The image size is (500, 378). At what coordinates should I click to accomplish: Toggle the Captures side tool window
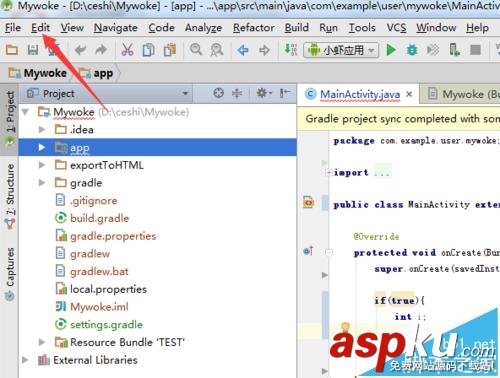pos(10,273)
